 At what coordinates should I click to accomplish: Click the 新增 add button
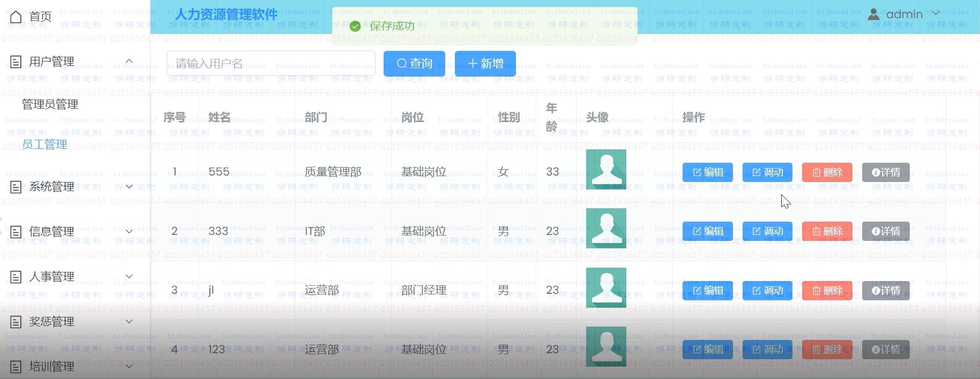click(x=485, y=64)
